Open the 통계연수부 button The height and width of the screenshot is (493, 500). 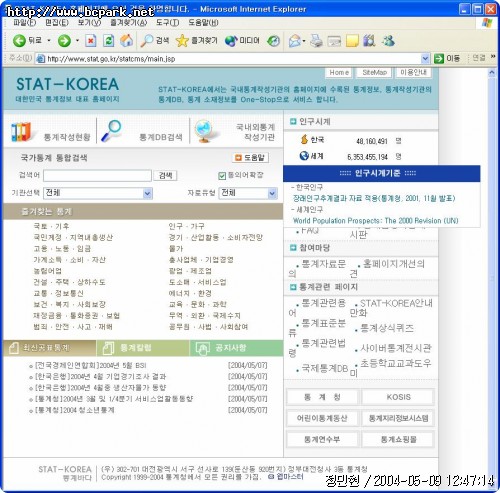tap(322, 439)
